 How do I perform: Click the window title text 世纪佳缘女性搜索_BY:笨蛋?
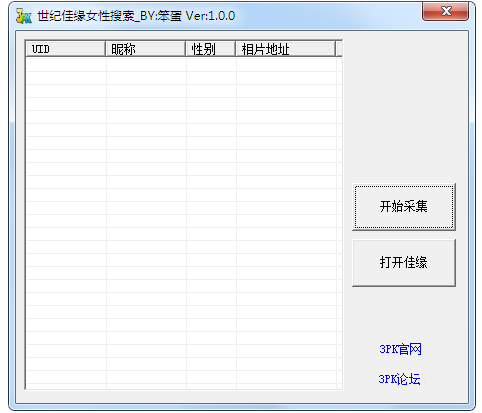pos(109,16)
